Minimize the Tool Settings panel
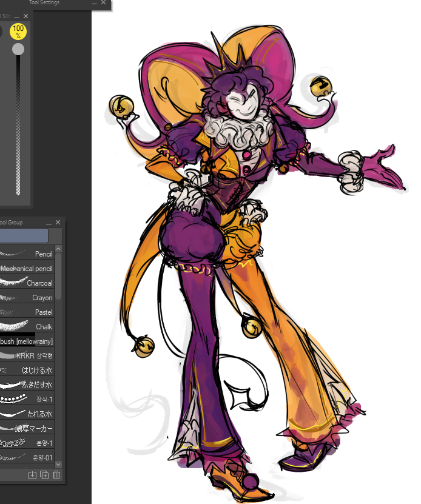This screenshot has width=421, height=504. (x=94, y=3)
